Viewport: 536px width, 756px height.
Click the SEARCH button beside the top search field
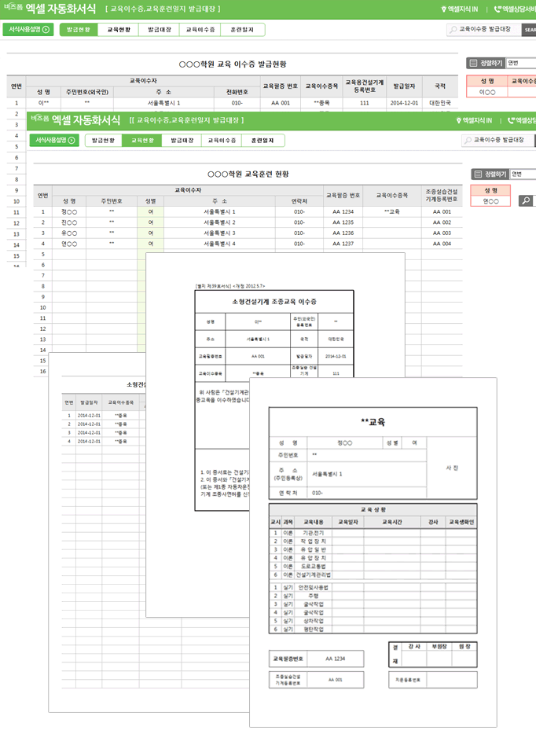point(529,29)
